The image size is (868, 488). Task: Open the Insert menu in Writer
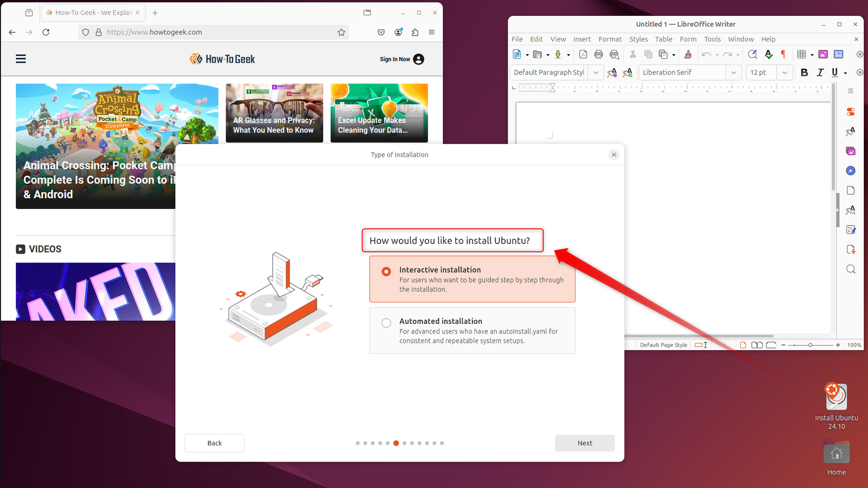582,39
